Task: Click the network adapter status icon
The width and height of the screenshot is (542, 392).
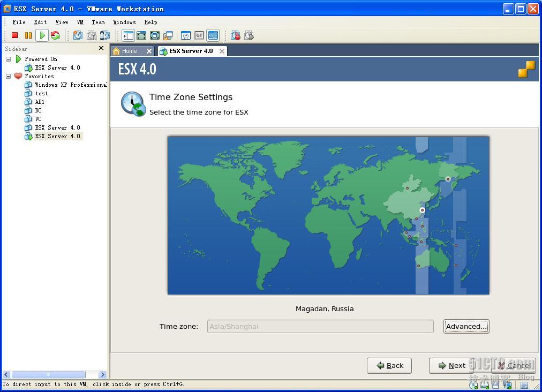Action: click(507, 385)
